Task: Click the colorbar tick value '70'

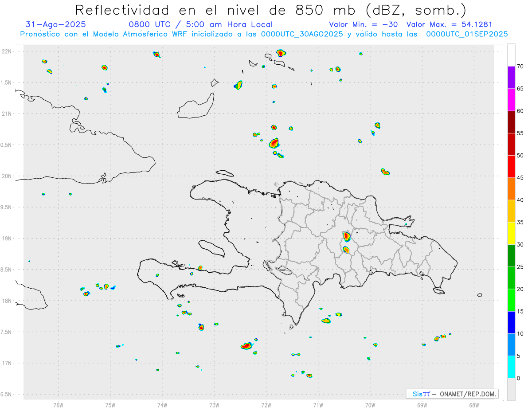Action: coord(520,67)
